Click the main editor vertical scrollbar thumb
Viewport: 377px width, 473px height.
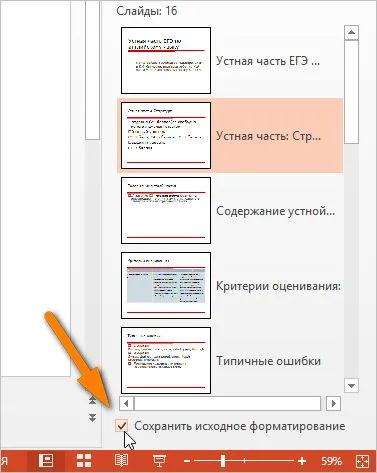coord(92,69)
